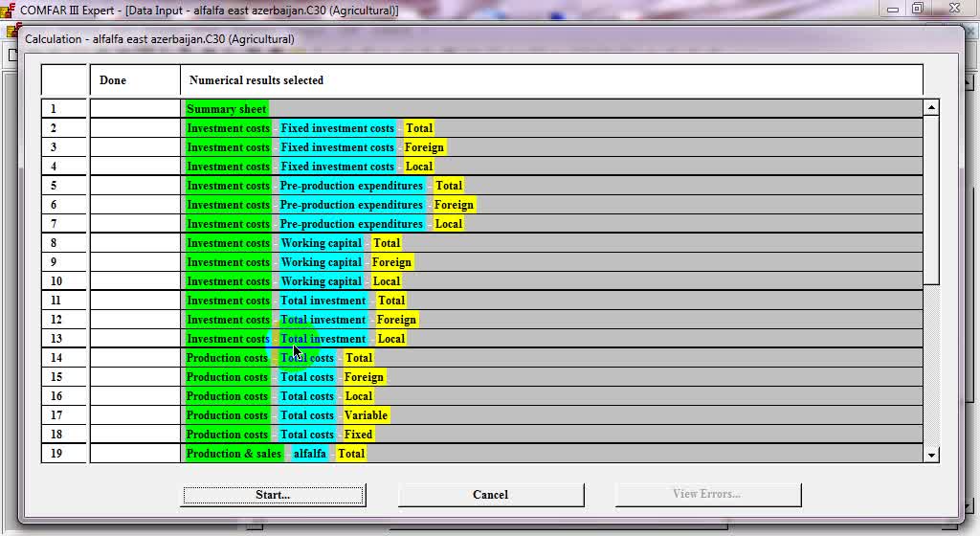This screenshot has width=980, height=536.
Task: Click the Done column header
Action: 135,80
